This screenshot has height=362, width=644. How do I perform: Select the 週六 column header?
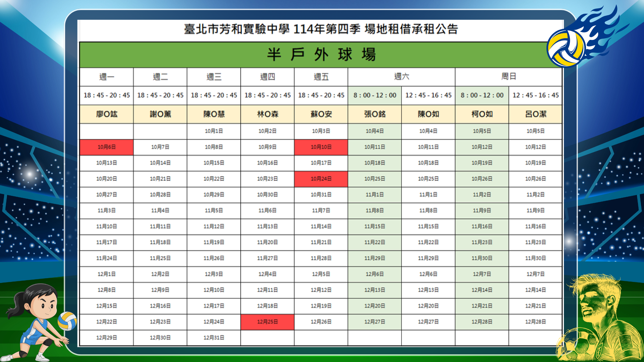tap(401, 77)
